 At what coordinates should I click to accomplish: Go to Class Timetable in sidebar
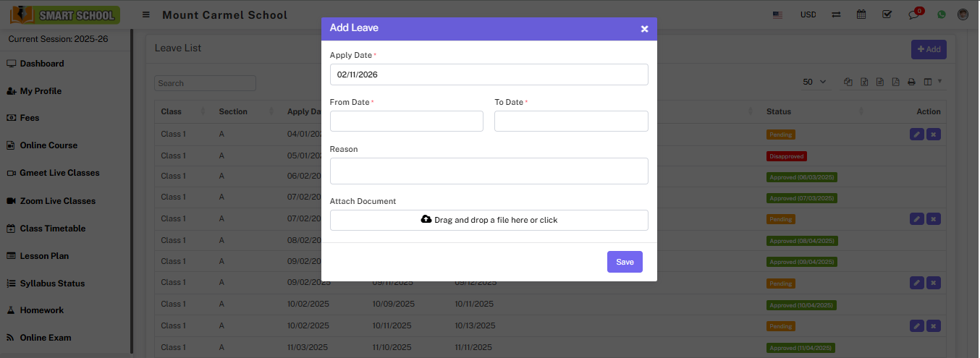pos(52,229)
